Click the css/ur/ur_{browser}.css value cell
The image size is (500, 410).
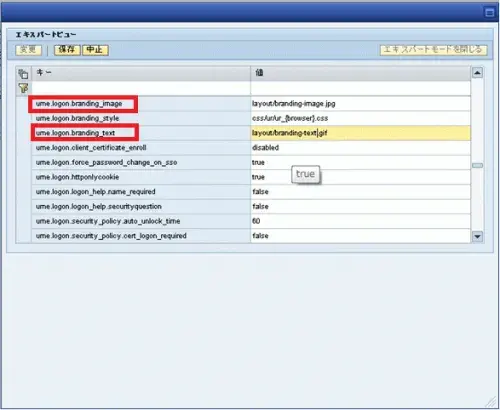(x=361, y=118)
